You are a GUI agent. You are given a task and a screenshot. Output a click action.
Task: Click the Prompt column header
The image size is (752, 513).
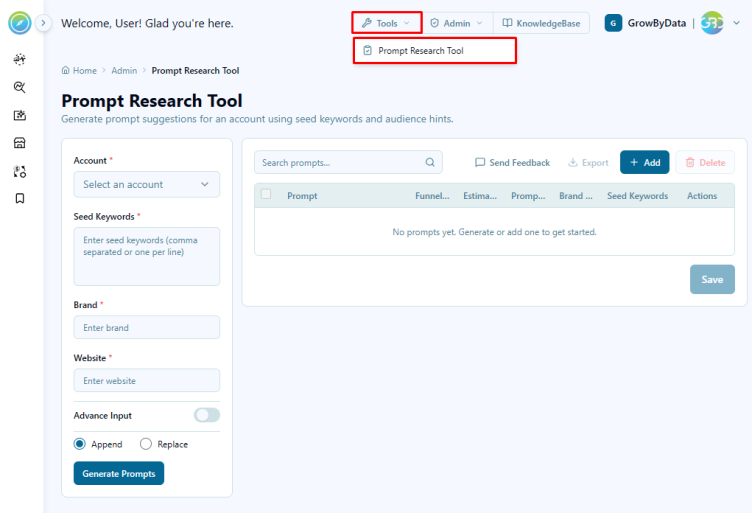pos(302,196)
